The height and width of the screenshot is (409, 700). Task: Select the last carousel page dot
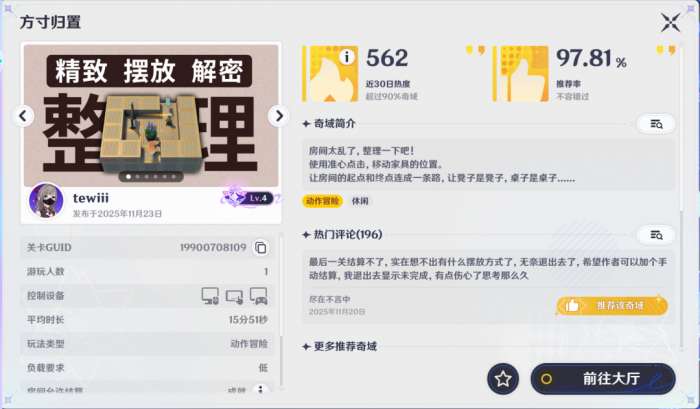pyautogui.click(x=174, y=176)
